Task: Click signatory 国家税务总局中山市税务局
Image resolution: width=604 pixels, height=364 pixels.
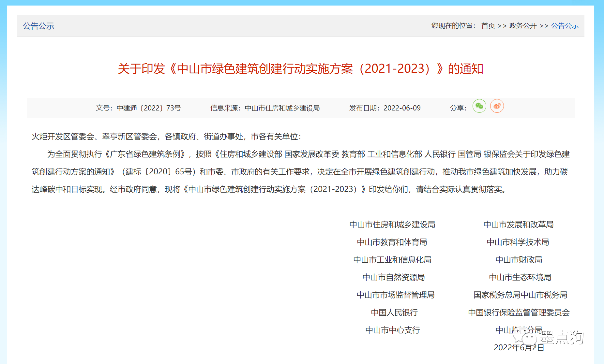Action: pyautogui.click(x=520, y=295)
